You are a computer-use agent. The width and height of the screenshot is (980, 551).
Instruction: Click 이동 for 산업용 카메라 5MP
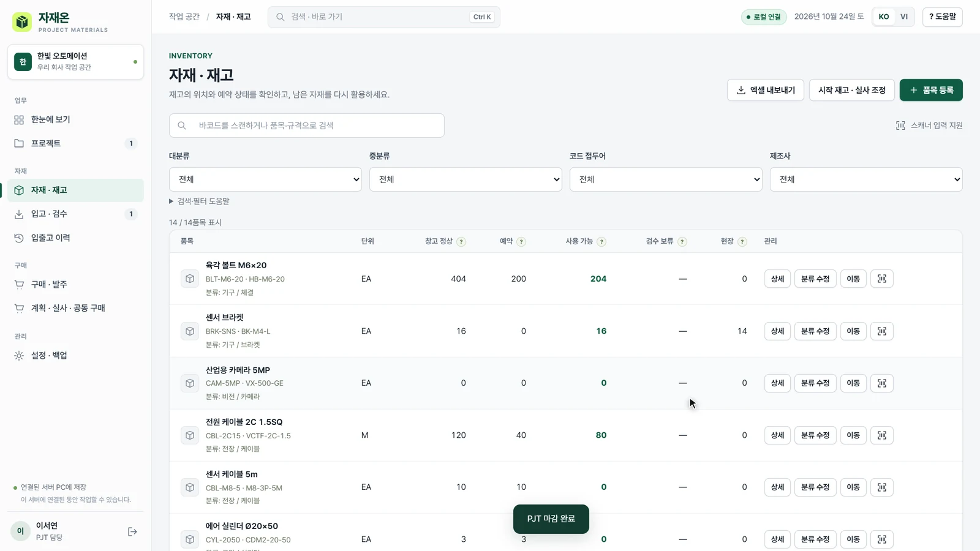(x=853, y=383)
